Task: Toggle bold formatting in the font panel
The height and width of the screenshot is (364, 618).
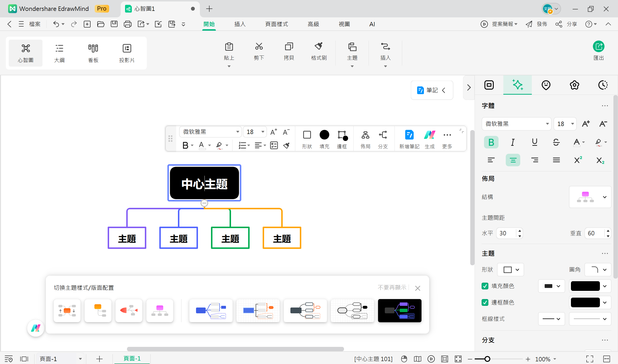Action: point(491,142)
